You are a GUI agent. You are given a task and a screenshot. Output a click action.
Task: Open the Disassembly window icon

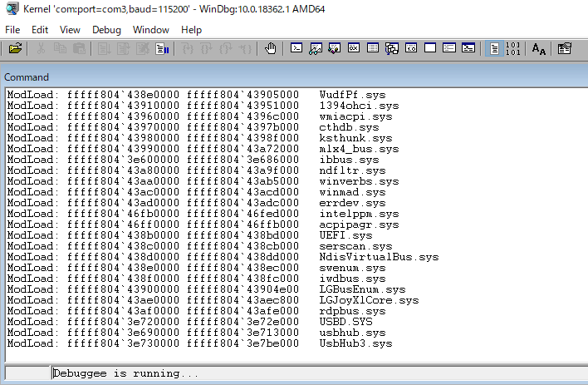pyautogui.click(x=411, y=48)
